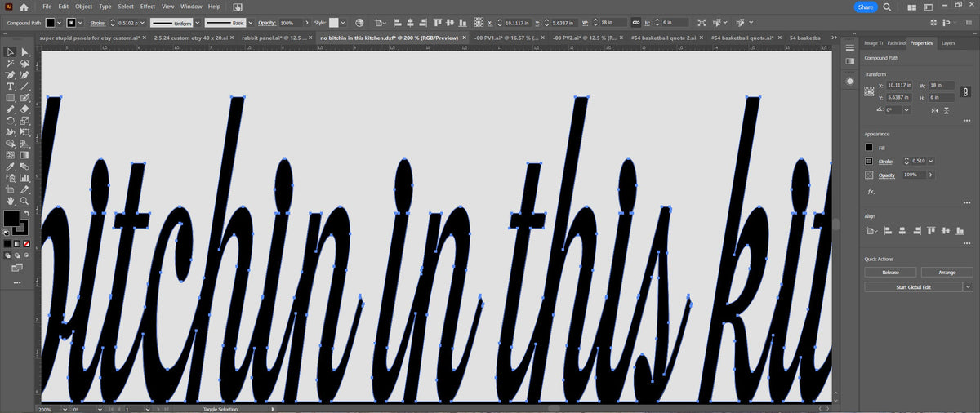Open the Object menu

tap(84, 7)
